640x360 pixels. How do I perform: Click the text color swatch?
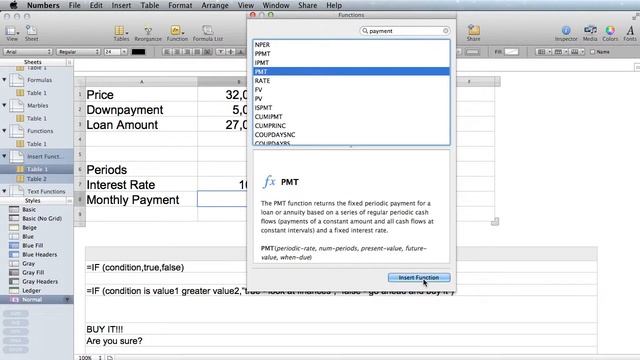(138, 52)
